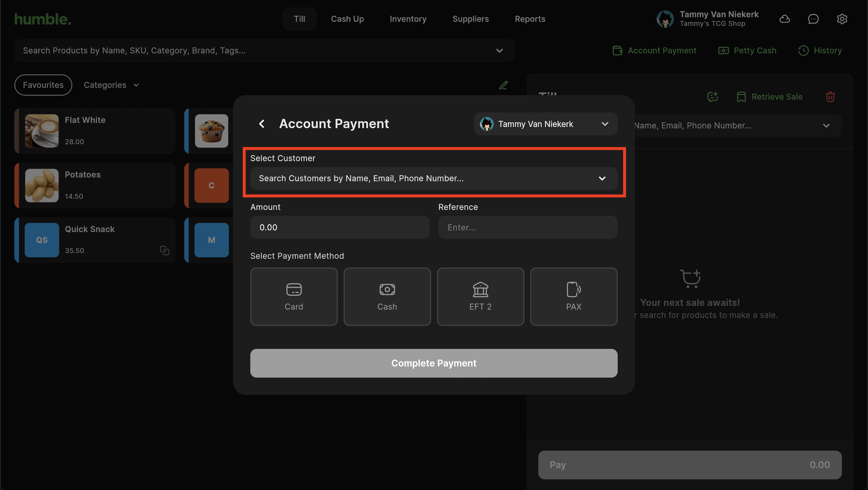Open the chat messages icon
The height and width of the screenshot is (490, 868).
[x=813, y=19]
